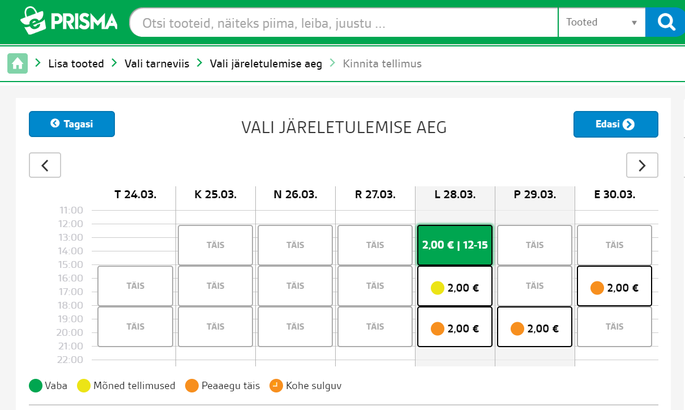Click the magnifying glass search button
685x410 pixels.
point(665,22)
